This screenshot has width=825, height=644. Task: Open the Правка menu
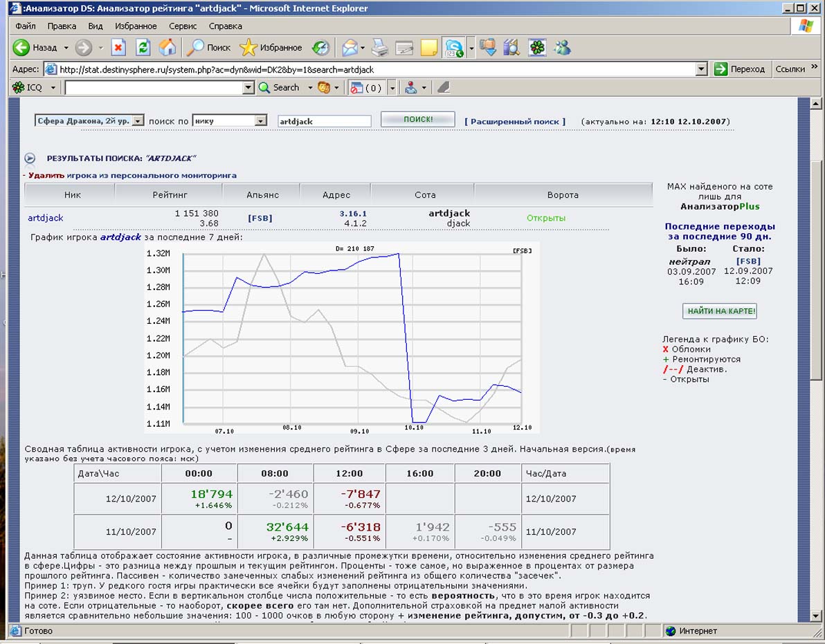tap(62, 26)
